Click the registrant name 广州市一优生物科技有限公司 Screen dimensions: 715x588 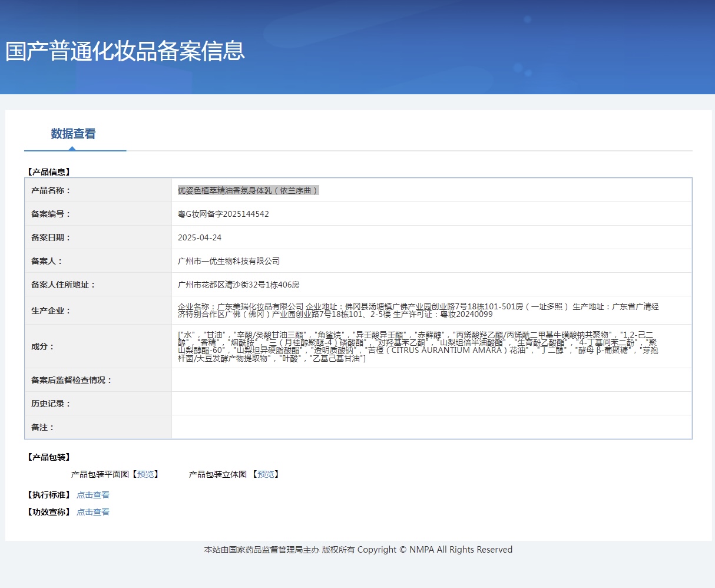[229, 261]
